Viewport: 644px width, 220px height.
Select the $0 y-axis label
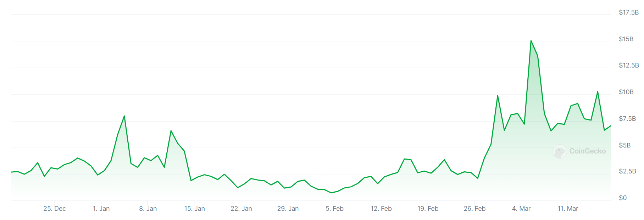[623, 198]
